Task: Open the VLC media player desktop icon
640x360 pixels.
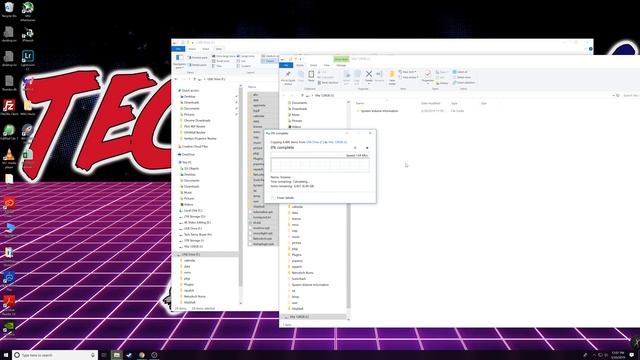Action: click(x=9, y=158)
